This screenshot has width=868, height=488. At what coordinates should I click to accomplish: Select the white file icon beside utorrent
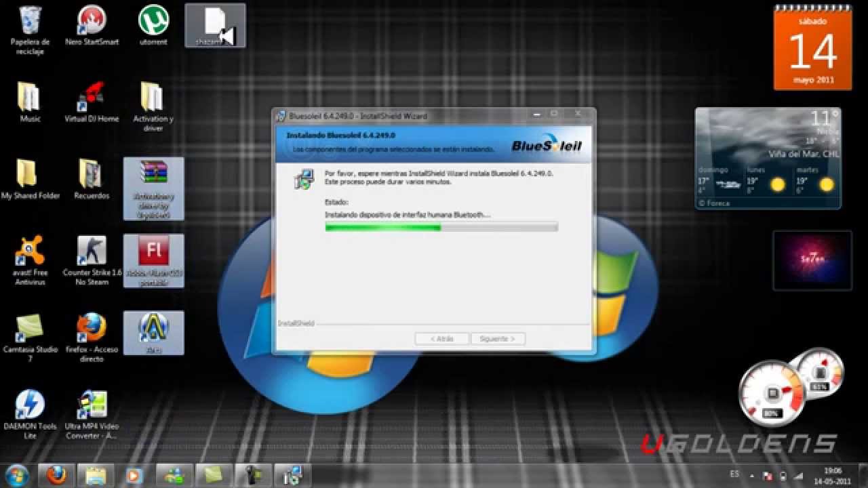(x=215, y=26)
